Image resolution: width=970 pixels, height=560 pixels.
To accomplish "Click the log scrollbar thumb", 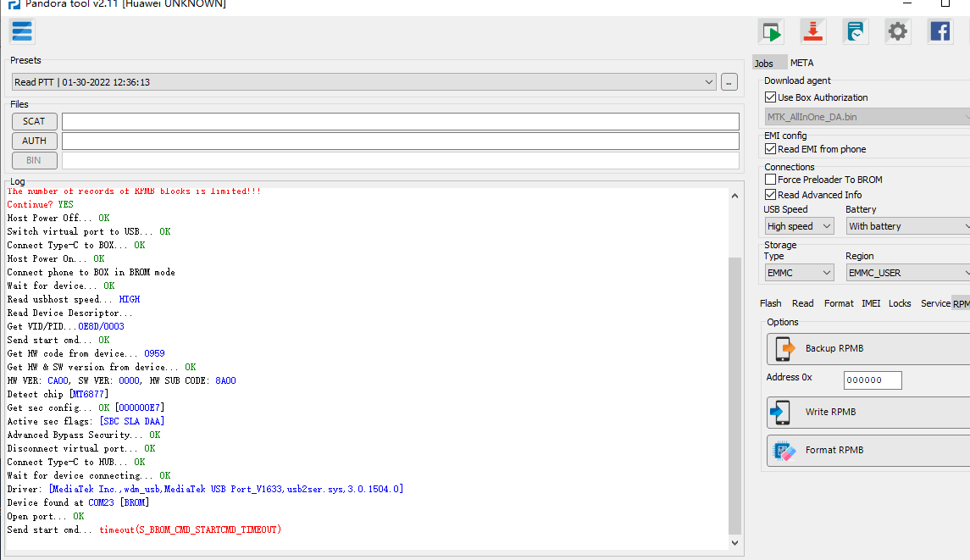I will pyautogui.click(x=735, y=396).
